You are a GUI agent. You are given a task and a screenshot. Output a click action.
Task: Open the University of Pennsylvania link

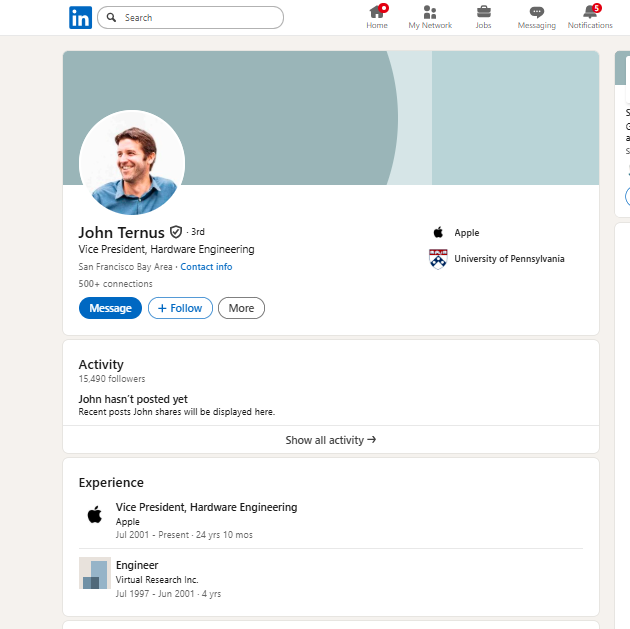(509, 259)
